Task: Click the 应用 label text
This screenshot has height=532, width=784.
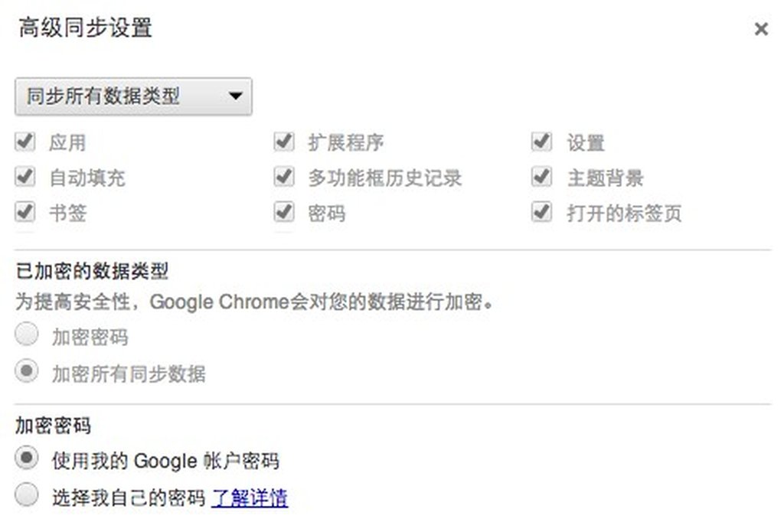Action: click(x=67, y=143)
